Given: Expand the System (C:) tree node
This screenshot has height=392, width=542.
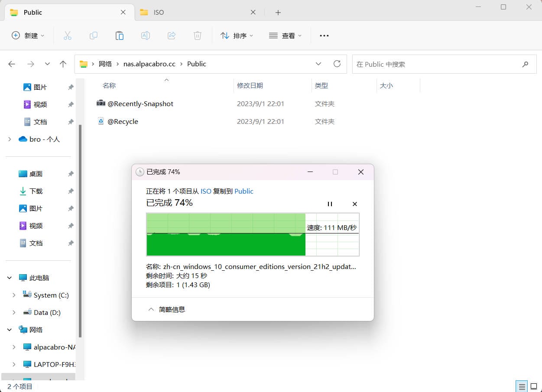Looking at the screenshot, I should (x=14, y=295).
